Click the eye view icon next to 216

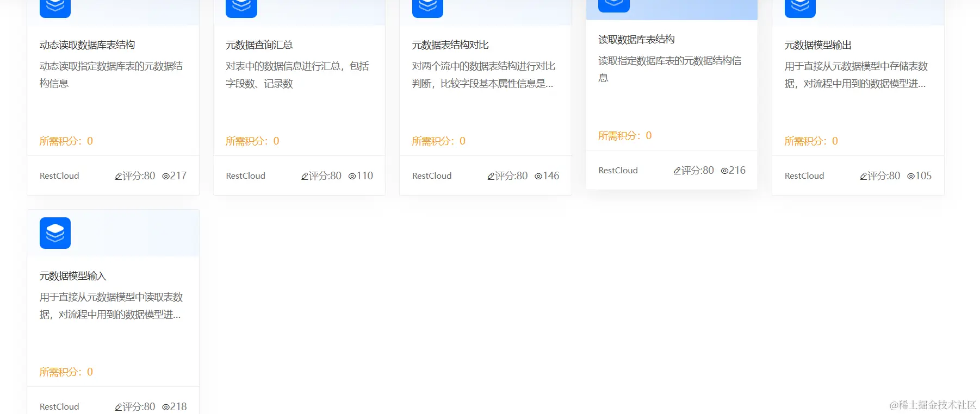click(x=724, y=171)
